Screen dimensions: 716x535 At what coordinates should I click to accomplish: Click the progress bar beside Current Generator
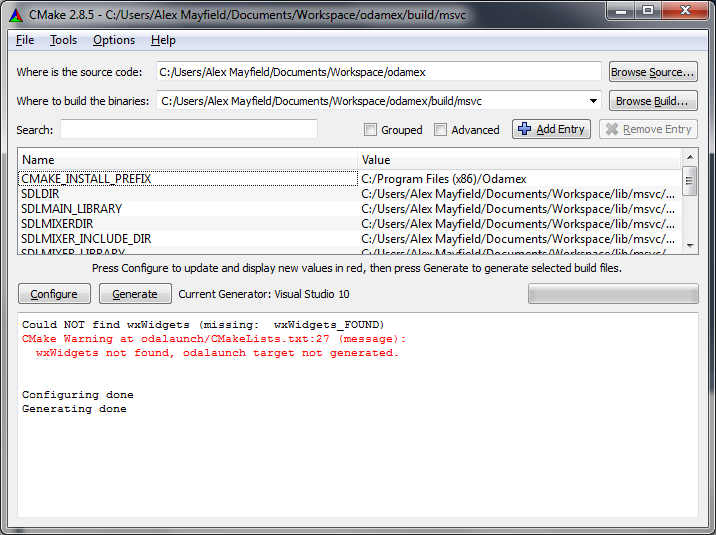(x=613, y=294)
